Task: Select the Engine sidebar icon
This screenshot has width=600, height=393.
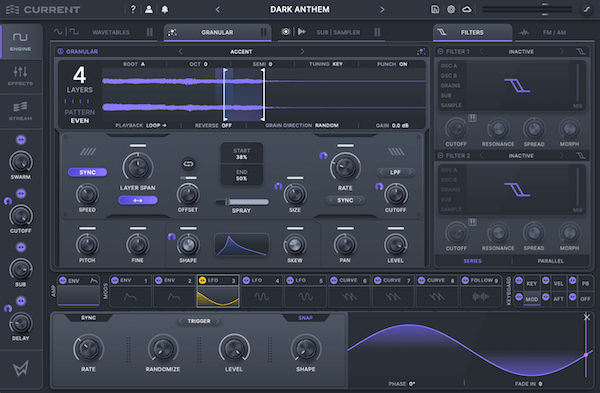Action: (x=20, y=41)
